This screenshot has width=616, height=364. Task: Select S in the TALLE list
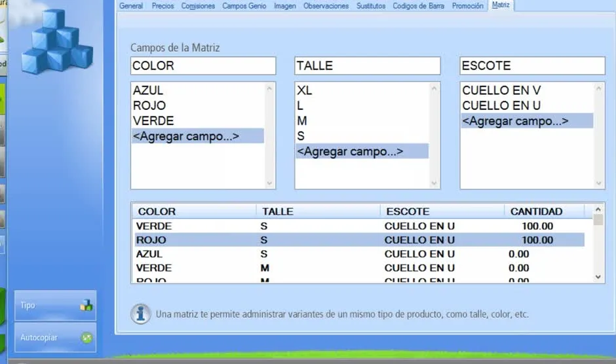(x=362, y=136)
